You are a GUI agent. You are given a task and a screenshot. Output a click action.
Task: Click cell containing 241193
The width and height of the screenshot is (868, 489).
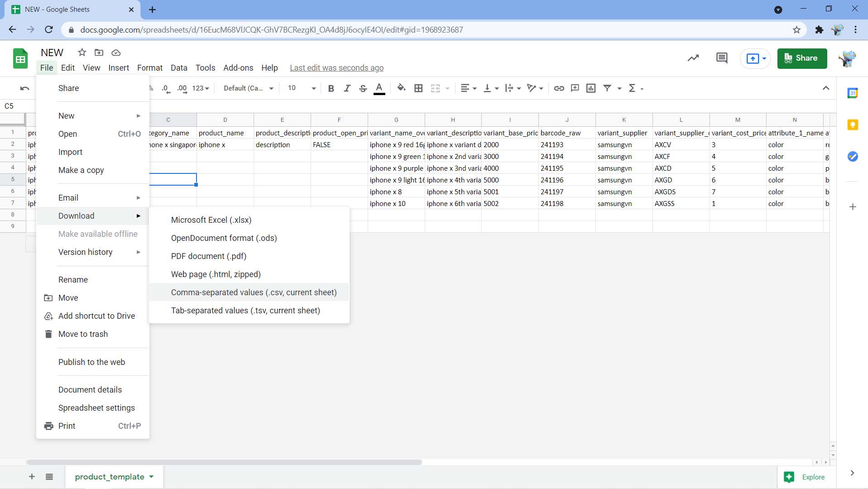pyautogui.click(x=566, y=145)
